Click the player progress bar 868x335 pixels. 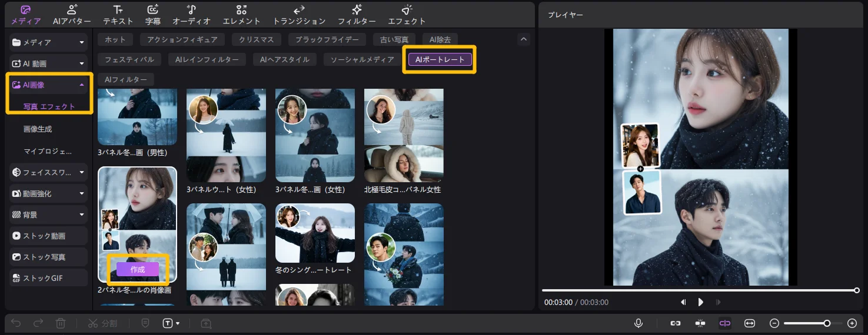pos(700,290)
